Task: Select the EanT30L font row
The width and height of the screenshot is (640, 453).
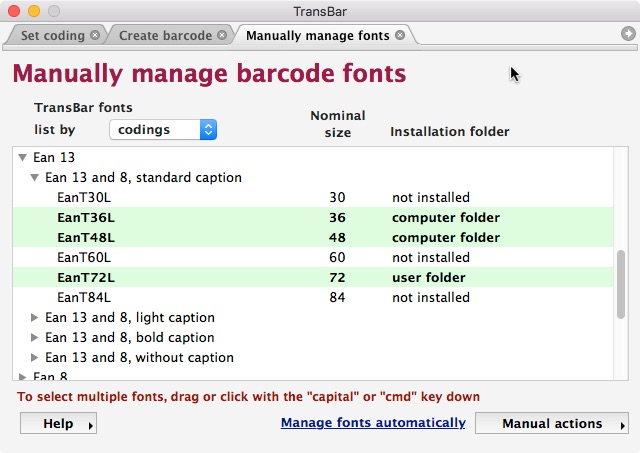Action: click(313, 197)
